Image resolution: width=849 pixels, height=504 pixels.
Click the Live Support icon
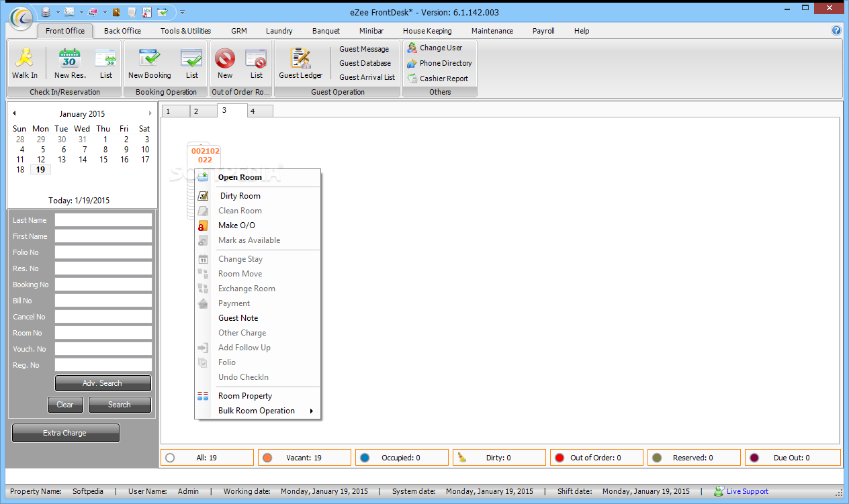click(719, 491)
